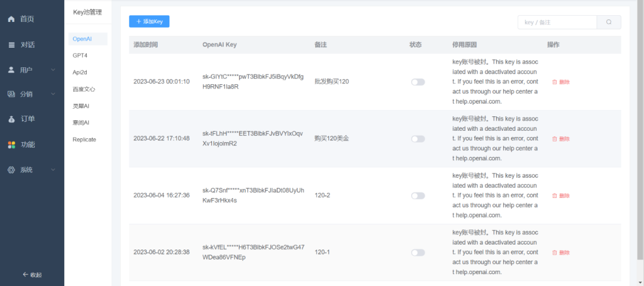
Task: Open the 首页 home icon in sidebar
Action: coord(11,19)
